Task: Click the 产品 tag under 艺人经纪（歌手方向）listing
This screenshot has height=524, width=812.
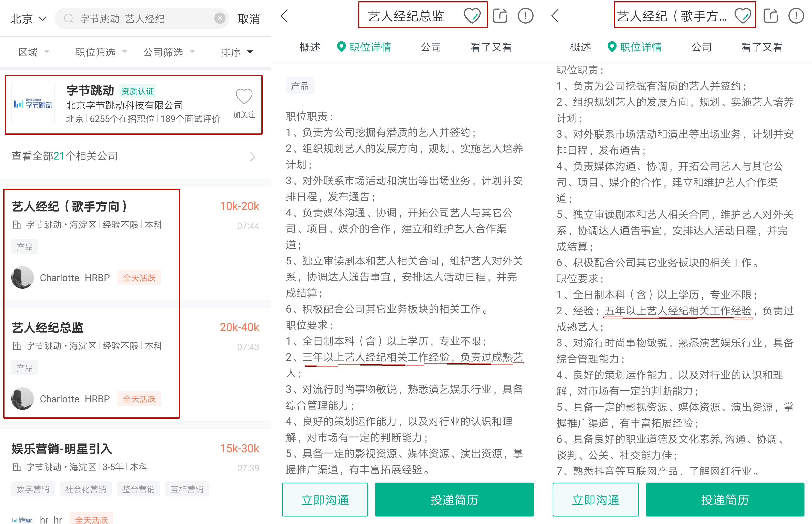Action: pyautogui.click(x=25, y=247)
